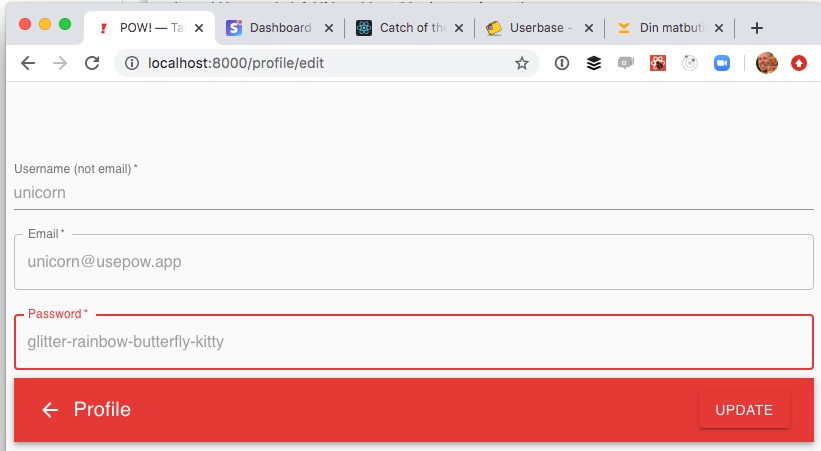Close the Catch of the tab
Image resolution: width=821 pixels, height=451 pixels.
[x=459, y=28]
